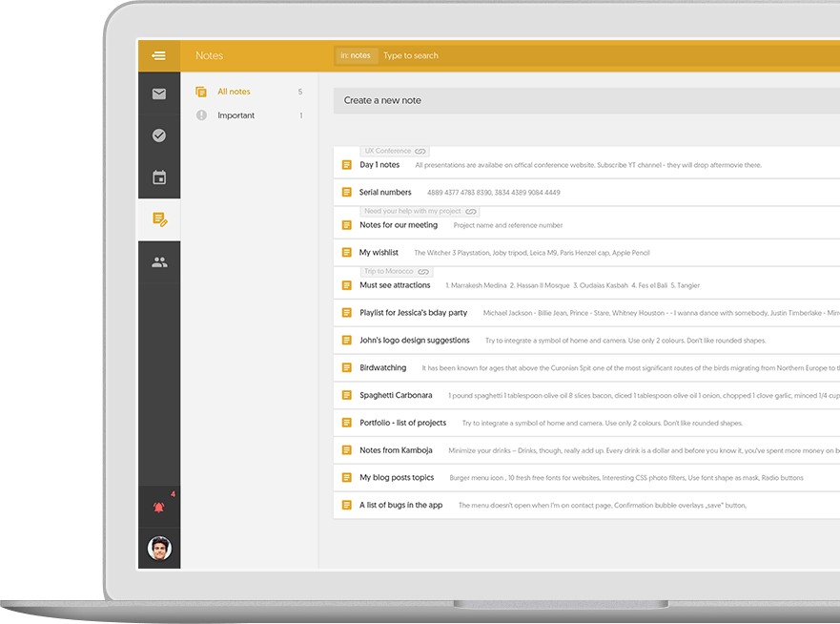This screenshot has height=624, width=840.
Task: Open the Spaghetti Carbonara note
Action: click(x=396, y=395)
